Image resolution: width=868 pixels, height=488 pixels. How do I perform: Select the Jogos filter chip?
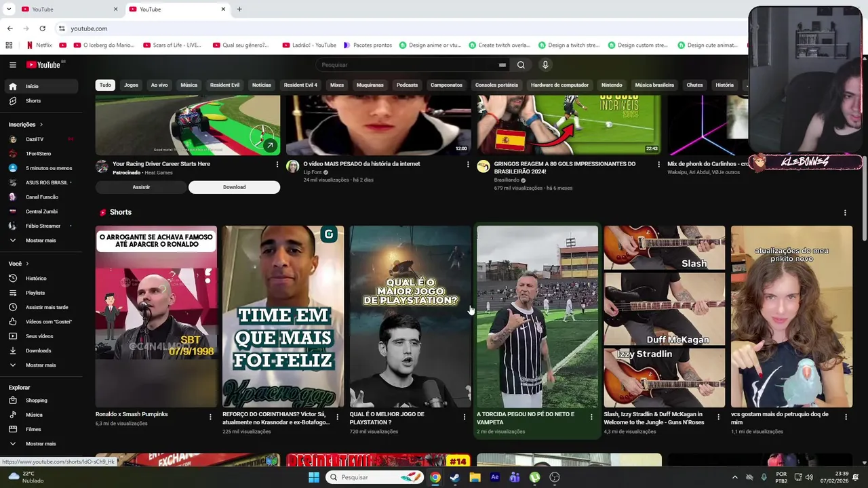coord(131,85)
